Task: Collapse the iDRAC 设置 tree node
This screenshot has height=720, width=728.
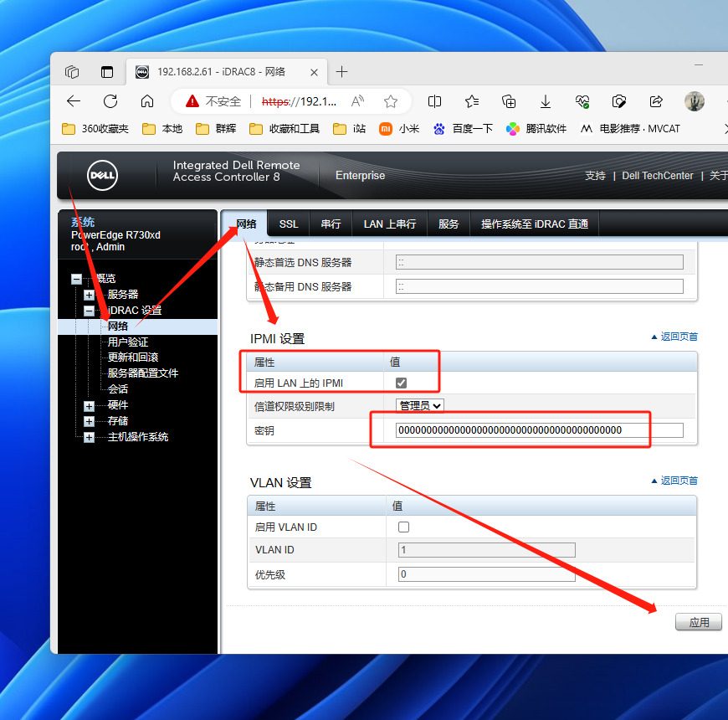Action: (89, 311)
